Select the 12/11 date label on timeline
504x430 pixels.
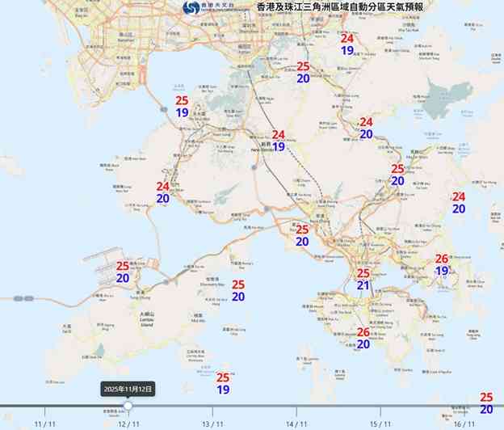click(128, 424)
